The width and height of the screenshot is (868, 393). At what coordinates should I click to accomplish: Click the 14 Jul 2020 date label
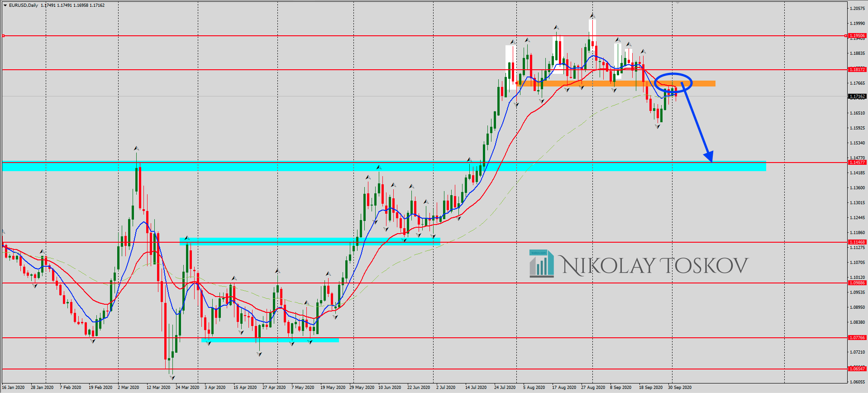pyautogui.click(x=476, y=388)
